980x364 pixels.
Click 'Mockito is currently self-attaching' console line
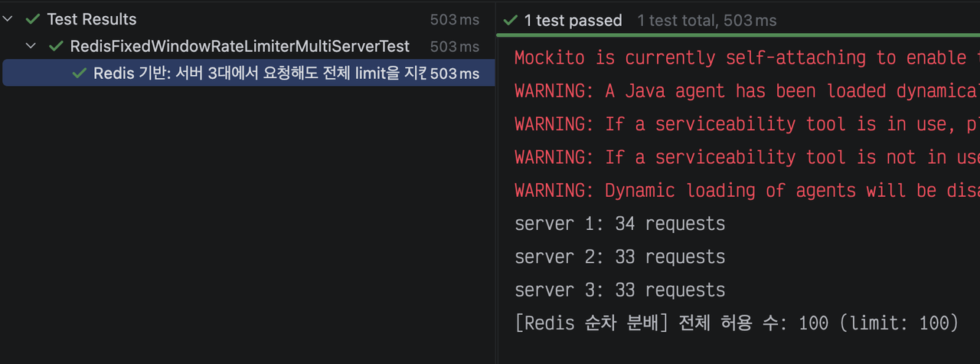coord(746,57)
